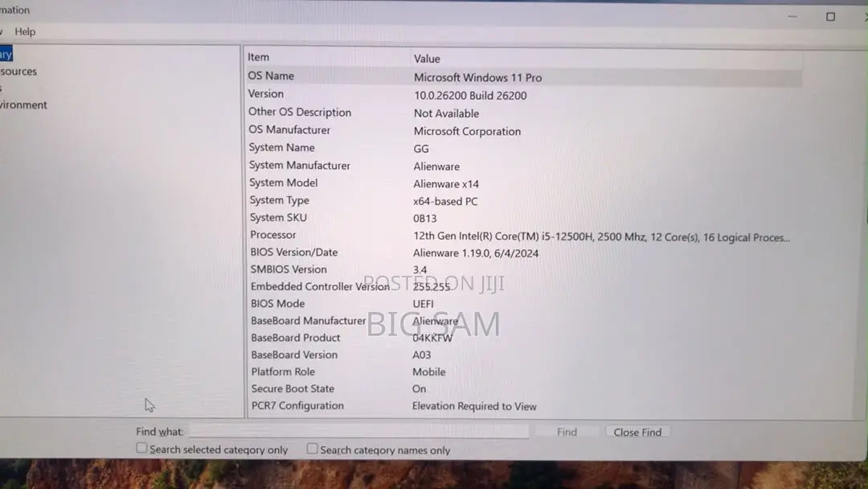Select System Manufacturer row label
868x489 pixels.
tap(300, 165)
